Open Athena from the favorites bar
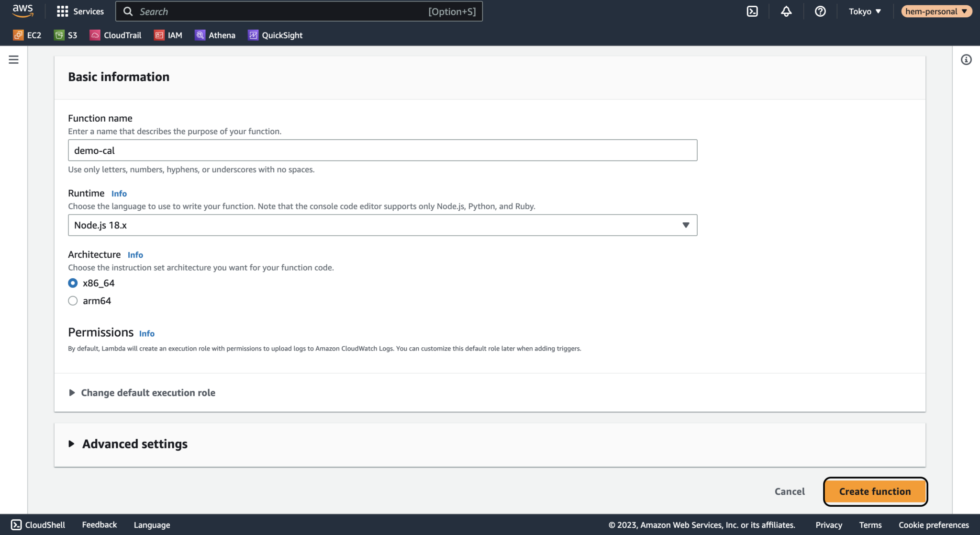This screenshot has height=535, width=980. click(215, 35)
